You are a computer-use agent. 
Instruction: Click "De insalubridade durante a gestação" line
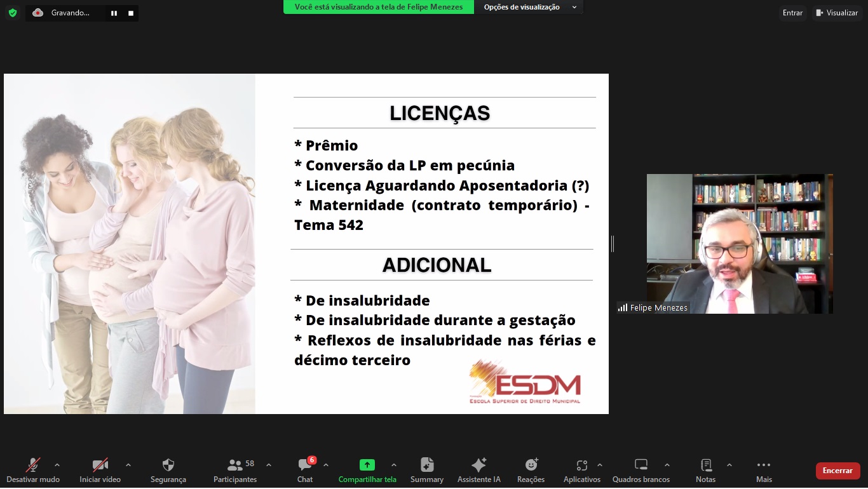(435, 320)
